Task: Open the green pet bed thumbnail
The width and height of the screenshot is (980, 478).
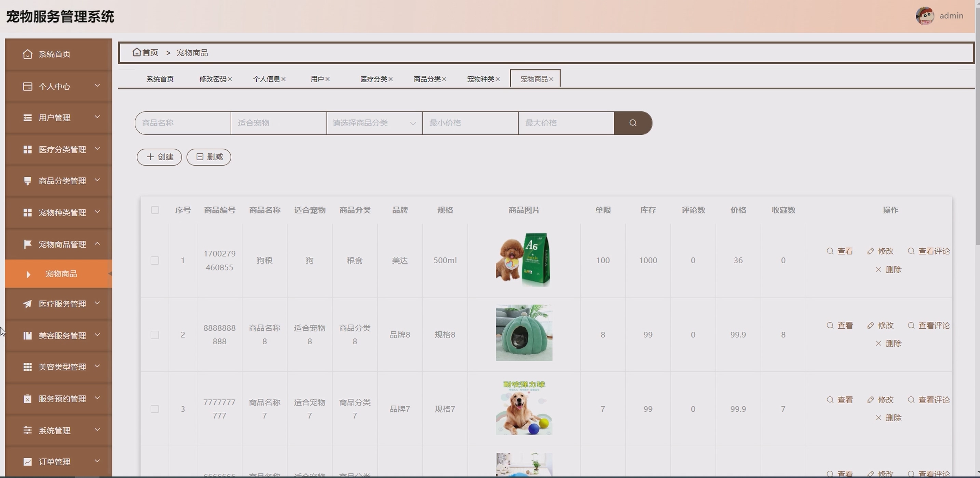Action: tap(524, 333)
